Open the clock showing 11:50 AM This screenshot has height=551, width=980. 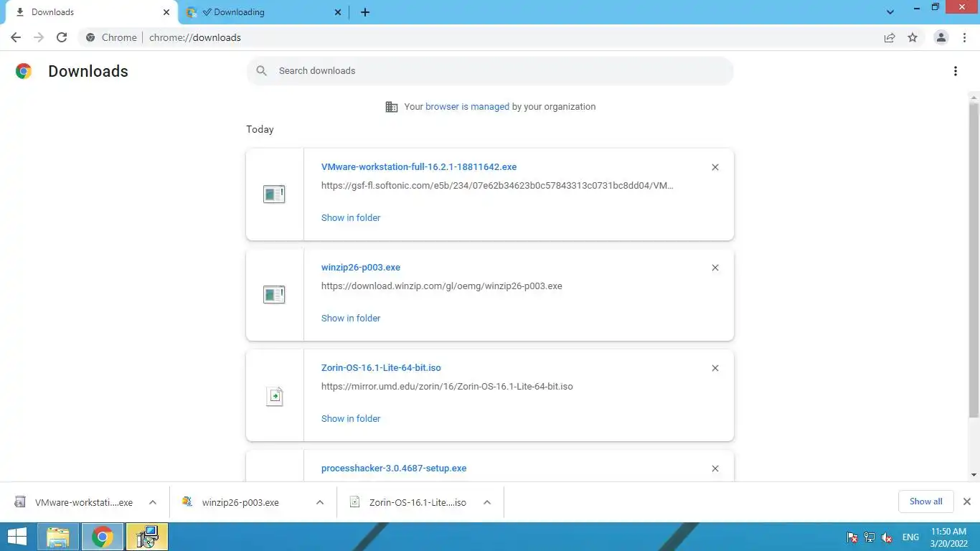tap(948, 537)
